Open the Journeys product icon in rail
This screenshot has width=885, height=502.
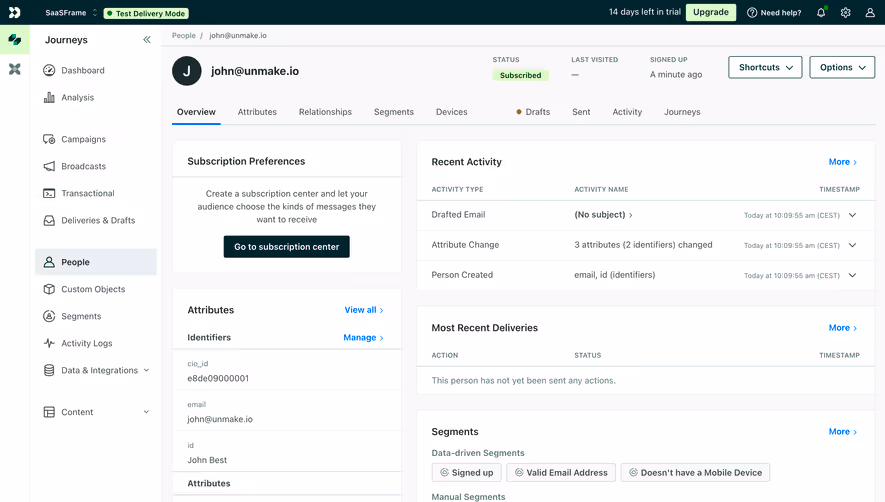[15, 40]
